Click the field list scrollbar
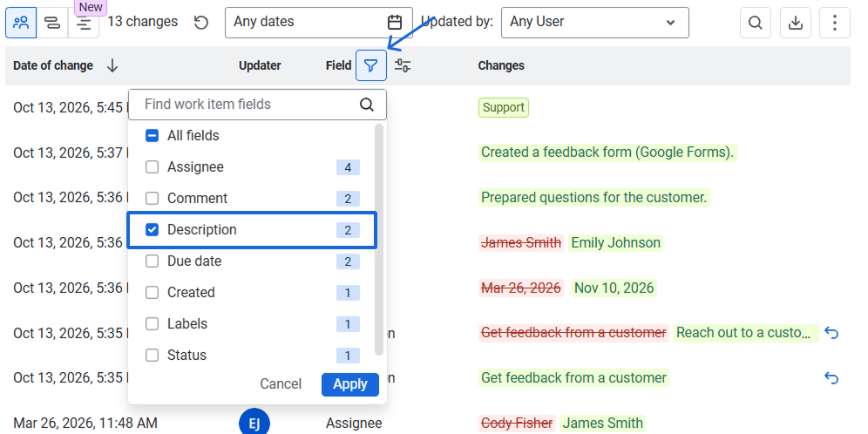 pos(379,239)
